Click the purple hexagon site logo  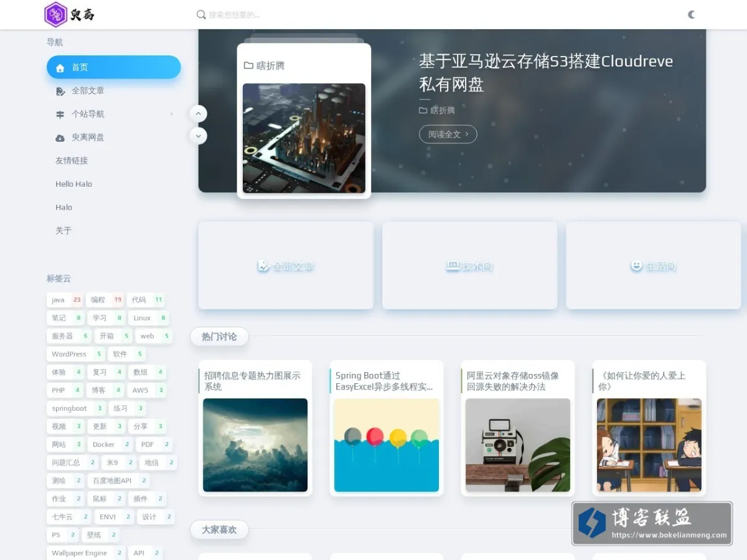point(55,14)
